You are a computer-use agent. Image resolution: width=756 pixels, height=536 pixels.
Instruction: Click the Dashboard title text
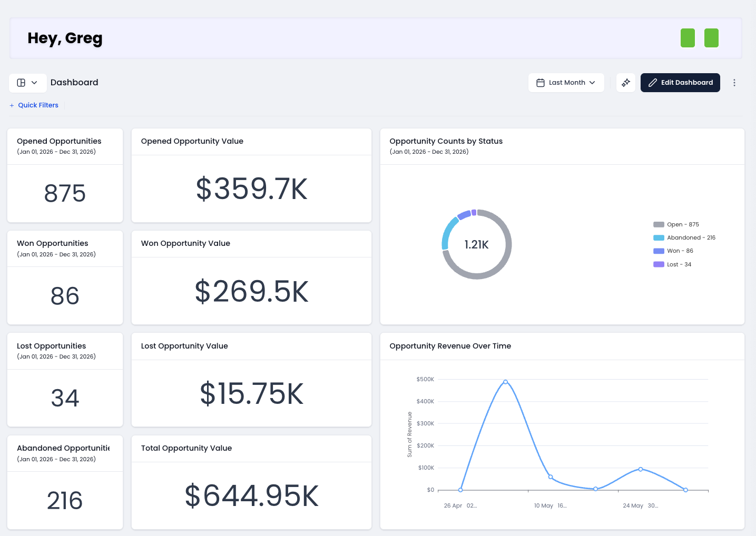[74, 83]
